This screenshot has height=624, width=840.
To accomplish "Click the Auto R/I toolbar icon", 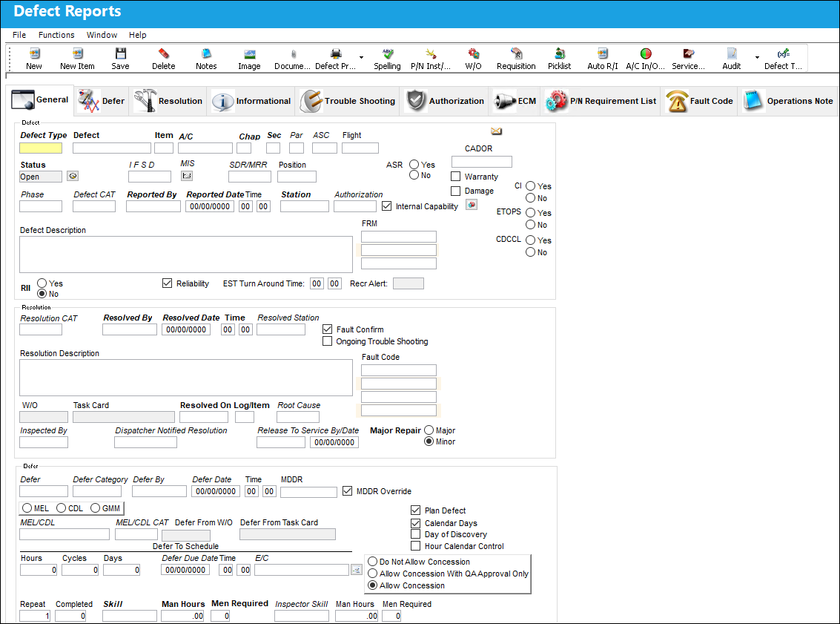I will [603, 53].
